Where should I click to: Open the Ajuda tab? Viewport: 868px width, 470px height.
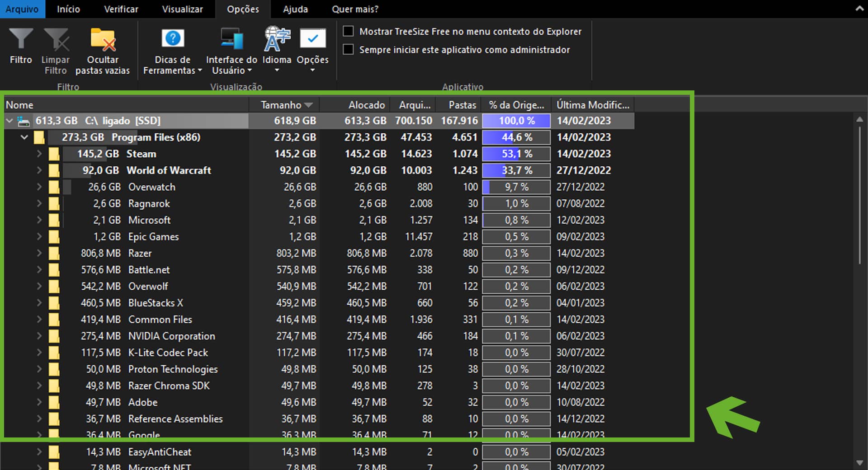tap(295, 9)
